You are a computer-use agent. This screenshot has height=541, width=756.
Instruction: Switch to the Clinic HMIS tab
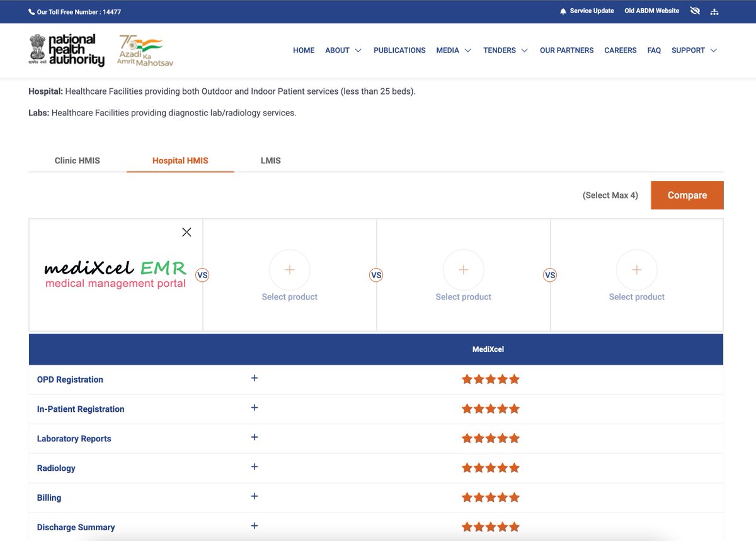point(77,161)
